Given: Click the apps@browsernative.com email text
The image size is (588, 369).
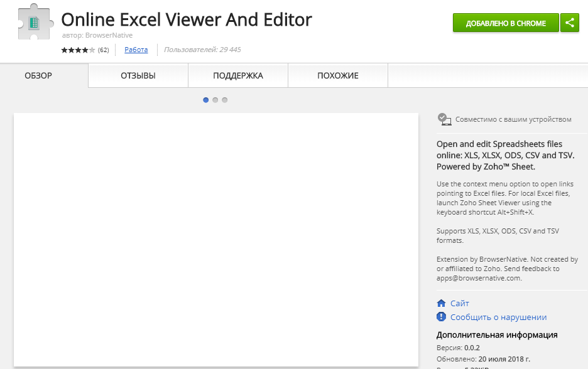Looking at the screenshot, I should pyautogui.click(x=479, y=278).
